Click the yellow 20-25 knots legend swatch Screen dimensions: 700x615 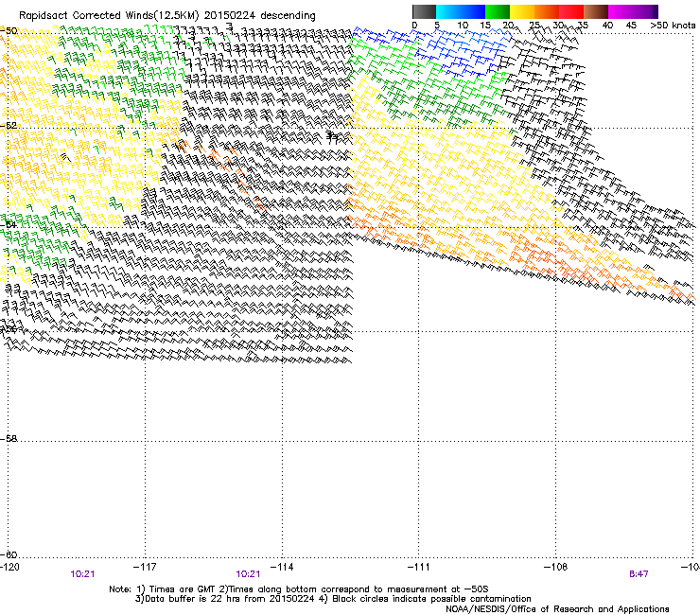[522, 11]
